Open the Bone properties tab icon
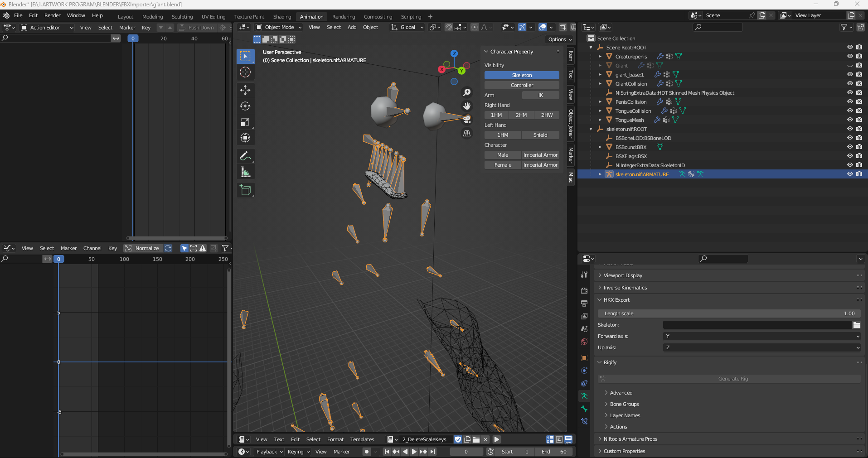 point(584,409)
